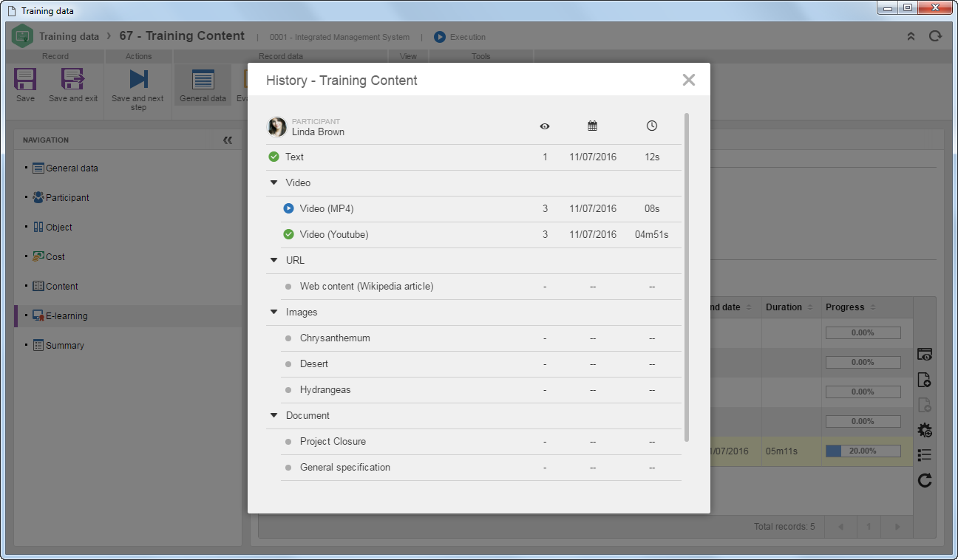The height and width of the screenshot is (560, 958).
Task: Click the list icon in side toolbar
Action: coord(924,455)
